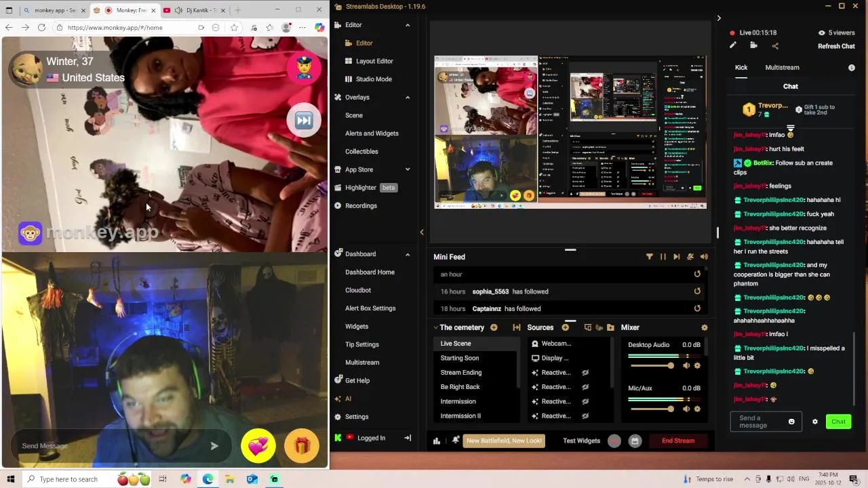Viewport: 868px width, 488px height.
Task: Open Desktop Audio source settings gear
Action: tap(697, 365)
